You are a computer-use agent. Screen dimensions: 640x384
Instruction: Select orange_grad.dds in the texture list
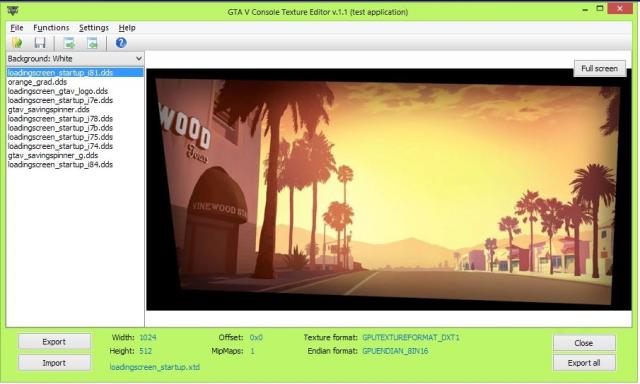click(37, 82)
